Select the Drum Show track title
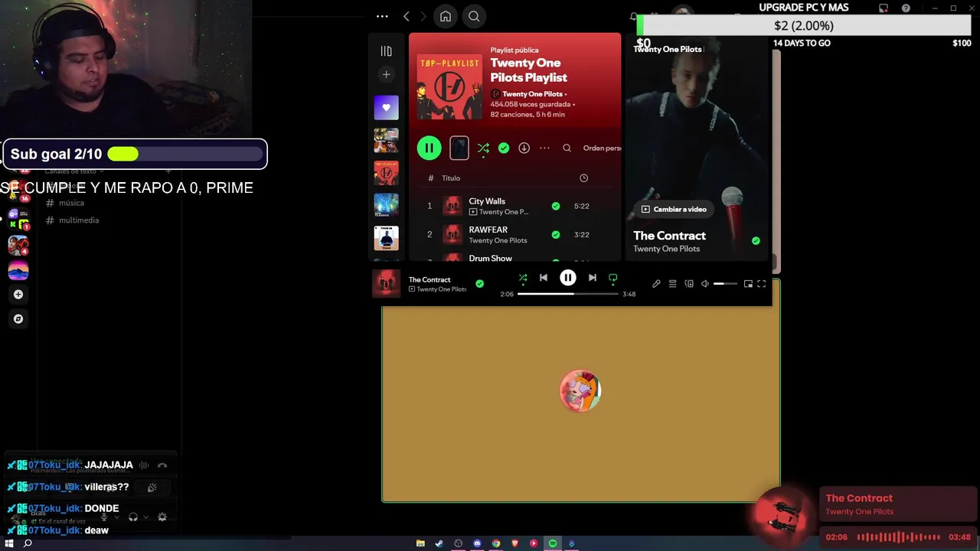 tap(490, 258)
